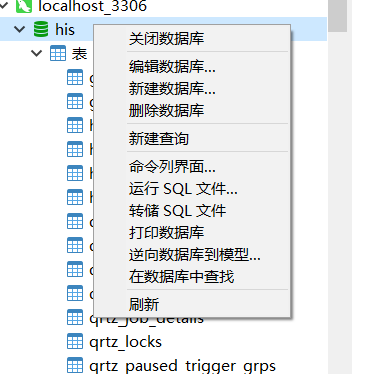Screen dimensions: 381x374
Task: Click the table icon left of qrtz_job_details
Action: tap(75, 317)
